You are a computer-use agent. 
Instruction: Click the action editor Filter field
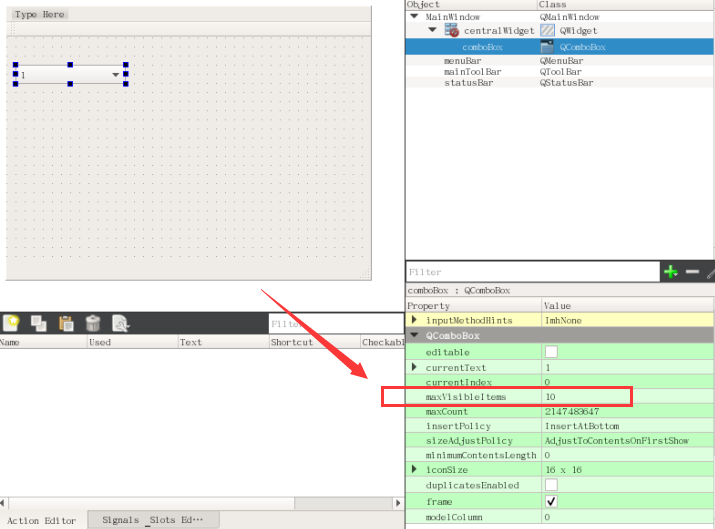click(x=336, y=324)
